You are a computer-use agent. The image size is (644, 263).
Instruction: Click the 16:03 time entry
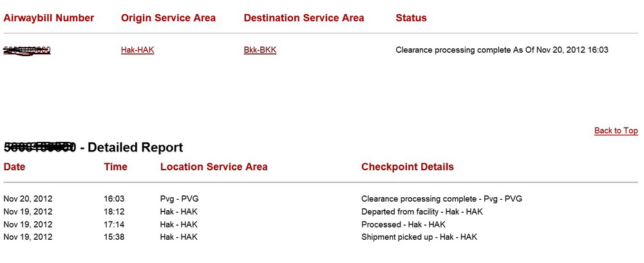(x=114, y=199)
